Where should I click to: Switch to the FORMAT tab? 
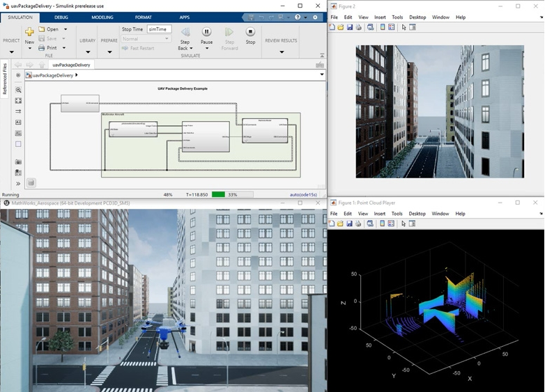click(143, 17)
